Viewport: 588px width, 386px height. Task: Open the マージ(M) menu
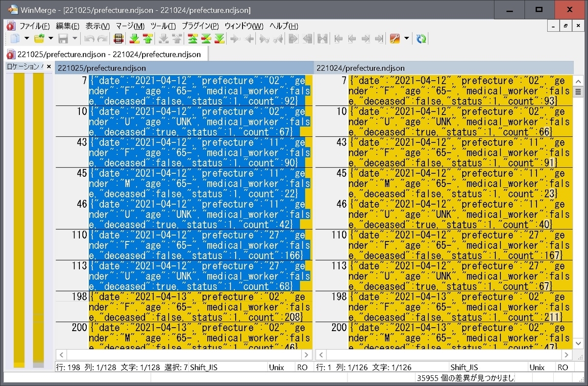130,26
